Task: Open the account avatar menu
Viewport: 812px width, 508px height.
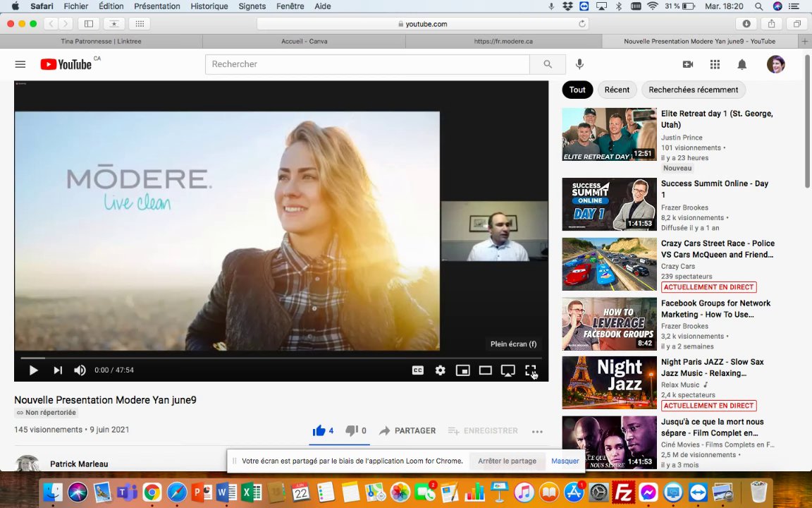Action: (775, 64)
